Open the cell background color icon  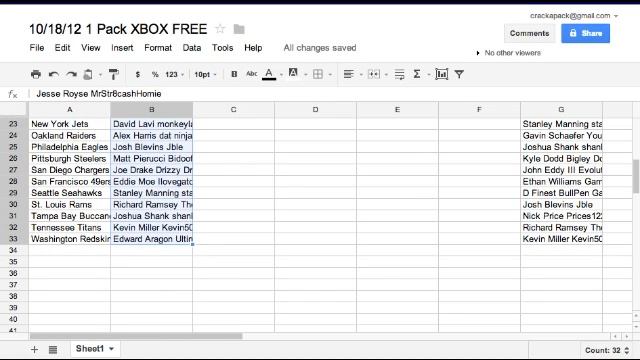pos(293,73)
